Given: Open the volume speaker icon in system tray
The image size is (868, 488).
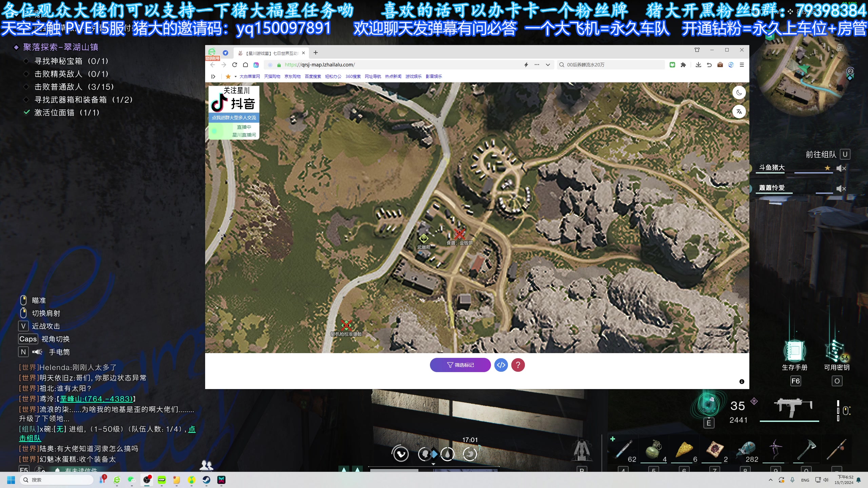Looking at the screenshot, I should coord(826,480).
